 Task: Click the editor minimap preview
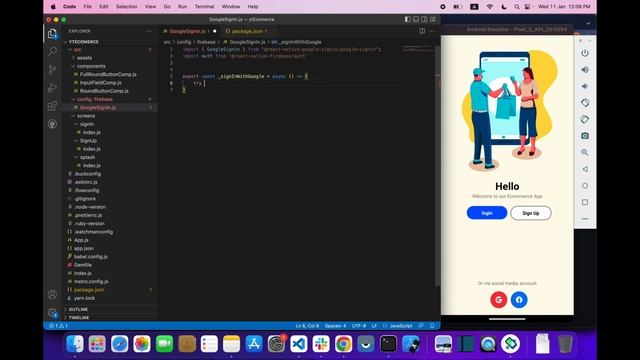coord(418,49)
